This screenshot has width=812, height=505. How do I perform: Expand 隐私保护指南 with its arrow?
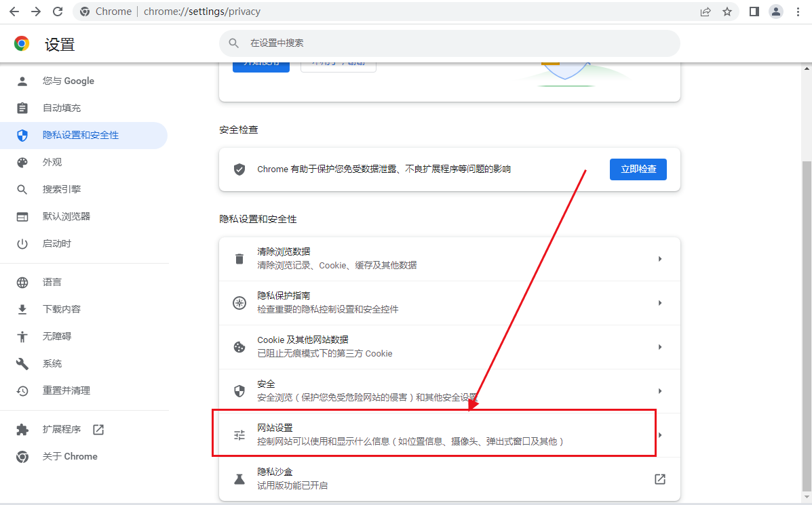(660, 303)
